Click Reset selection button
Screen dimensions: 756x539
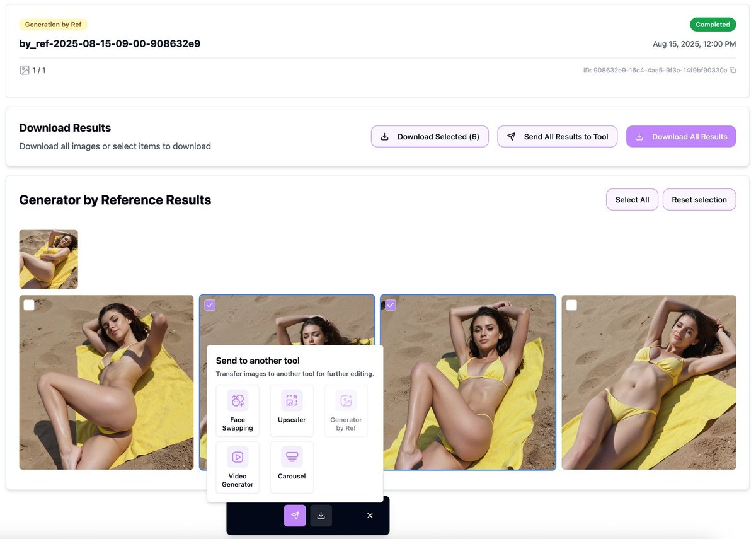click(x=699, y=200)
